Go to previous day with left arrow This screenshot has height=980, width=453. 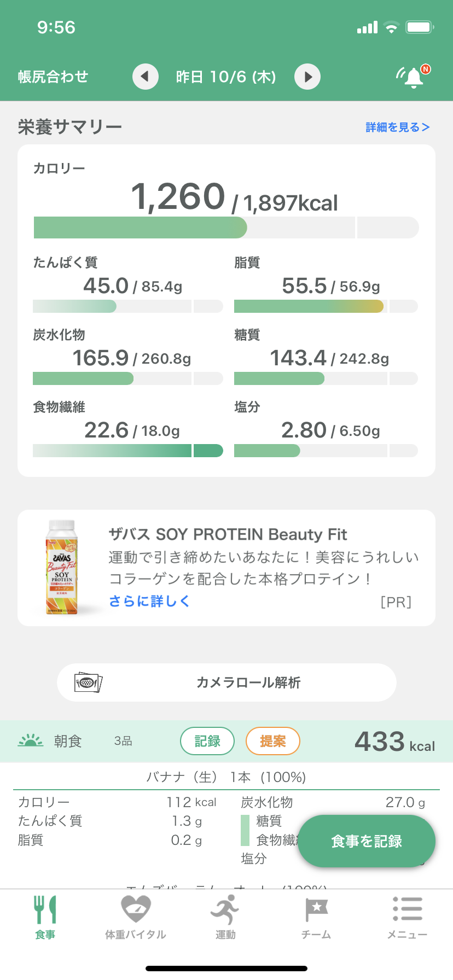[x=146, y=77]
